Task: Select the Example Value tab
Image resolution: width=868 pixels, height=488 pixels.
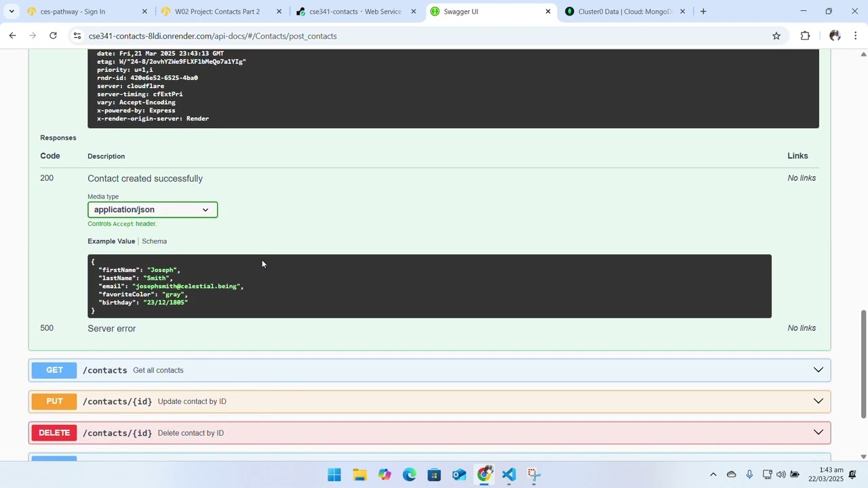Action: 111,241
